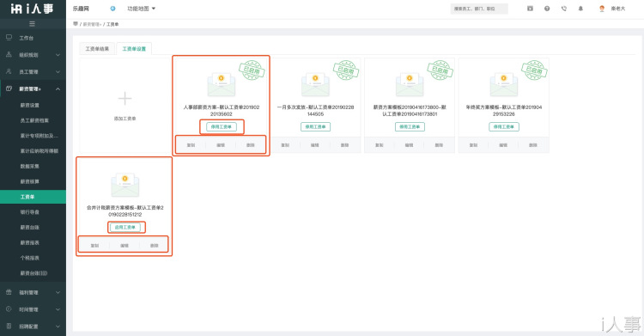
Task: Click the notification bell icon
Action: (x=580, y=9)
